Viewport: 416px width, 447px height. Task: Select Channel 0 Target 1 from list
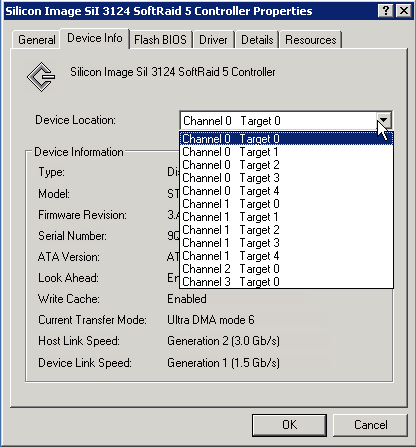pyautogui.click(x=286, y=152)
